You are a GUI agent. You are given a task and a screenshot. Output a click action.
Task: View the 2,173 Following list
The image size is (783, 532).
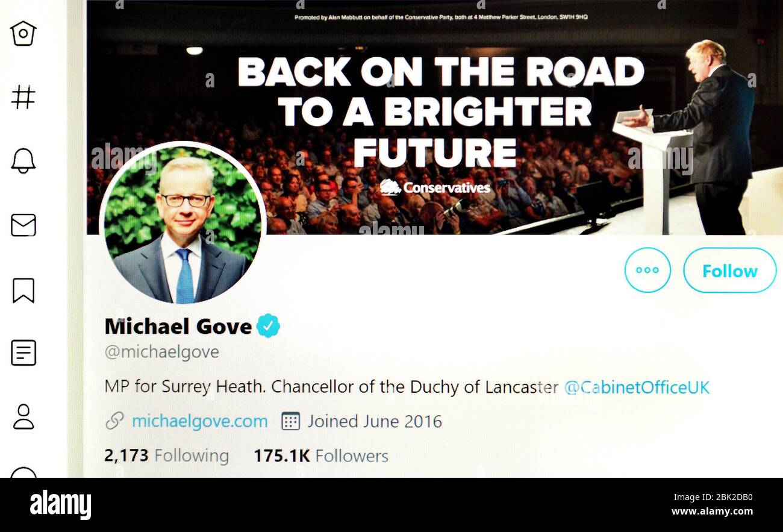coord(166,455)
